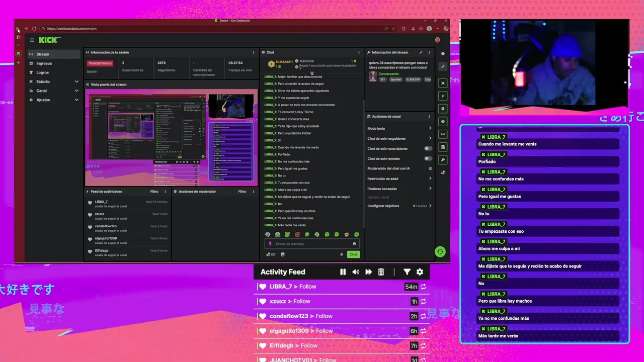This screenshot has width=644, height=362.
Task: Open Acciones de canal options menu
Action: pyautogui.click(x=429, y=117)
